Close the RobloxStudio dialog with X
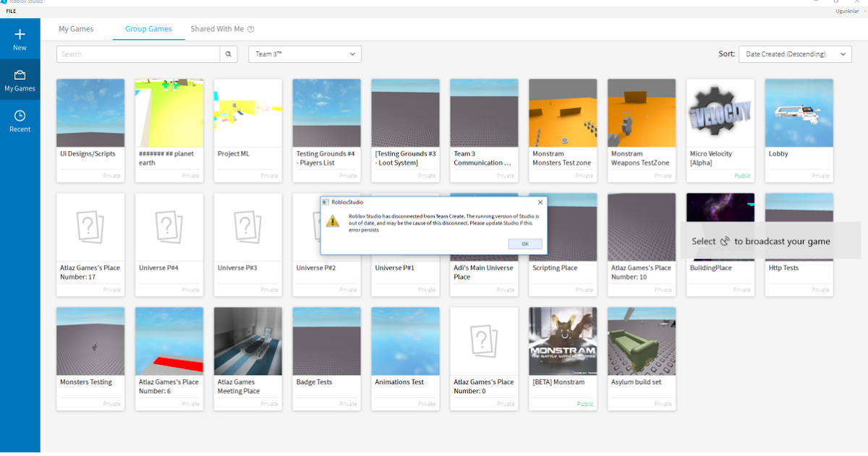Screen dimensions: 868x456 click(x=540, y=203)
